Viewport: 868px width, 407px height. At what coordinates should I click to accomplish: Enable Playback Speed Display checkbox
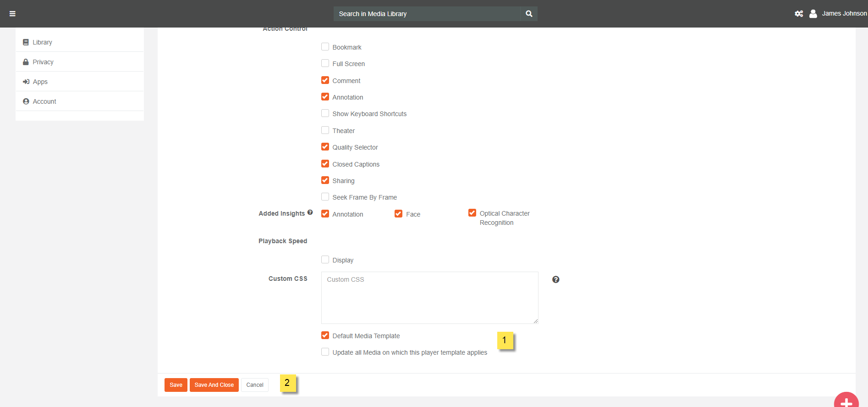click(x=325, y=260)
